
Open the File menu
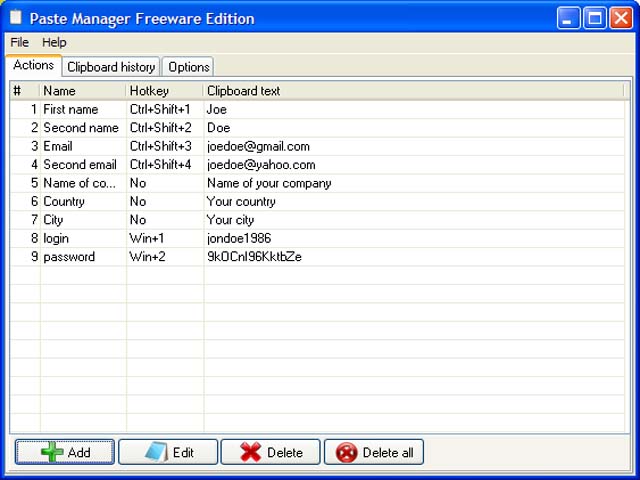tap(19, 42)
